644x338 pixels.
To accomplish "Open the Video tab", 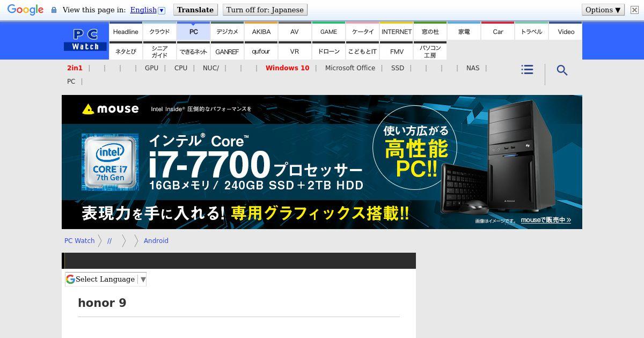I will click(566, 31).
